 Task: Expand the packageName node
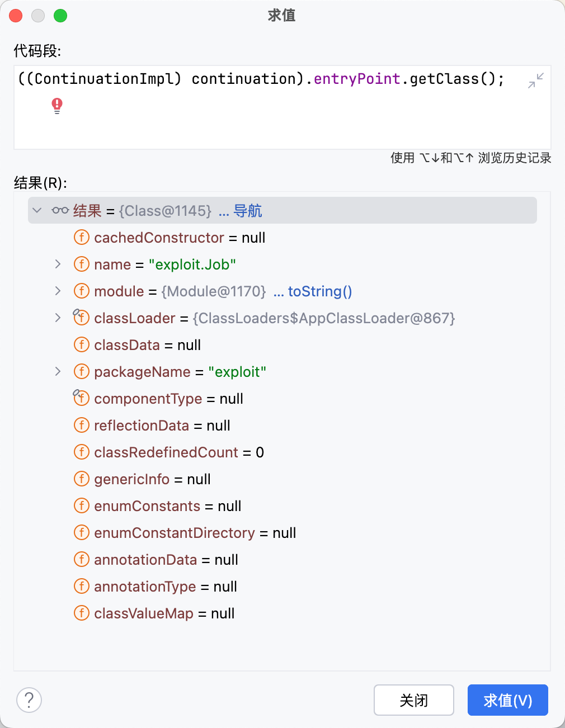(58, 371)
